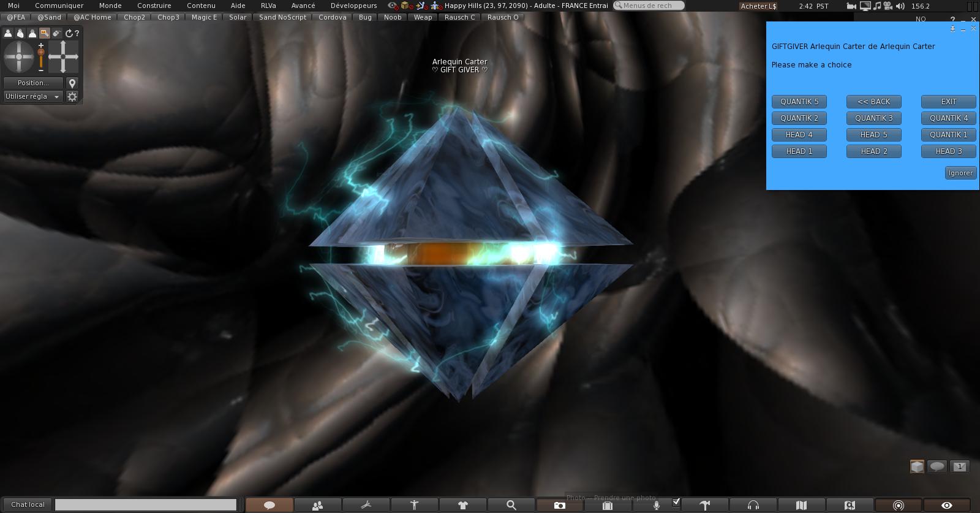Screen dimensions: 980x513
Task: Click the location pin icon beside Position
Action: tap(72, 83)
